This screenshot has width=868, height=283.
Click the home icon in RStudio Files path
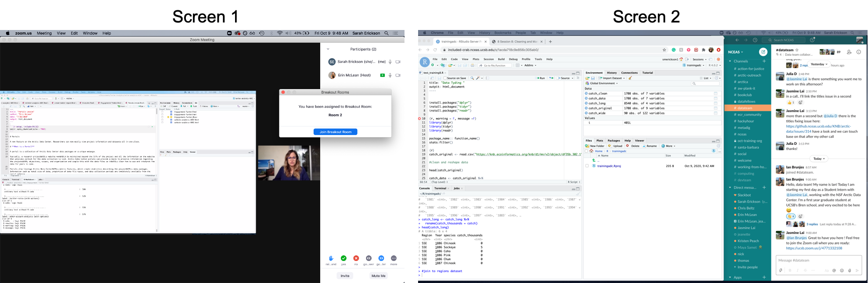pyautogui.click(x=591, y=151)
